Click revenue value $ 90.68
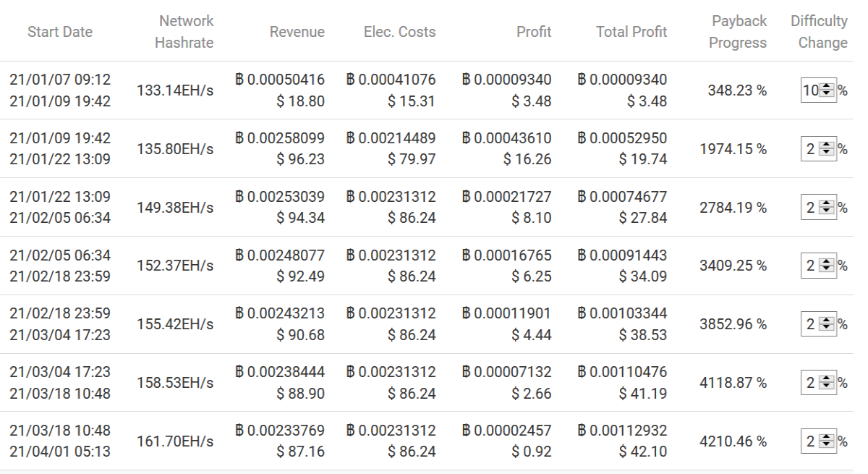The image size is (868, 474). (300, 335)
